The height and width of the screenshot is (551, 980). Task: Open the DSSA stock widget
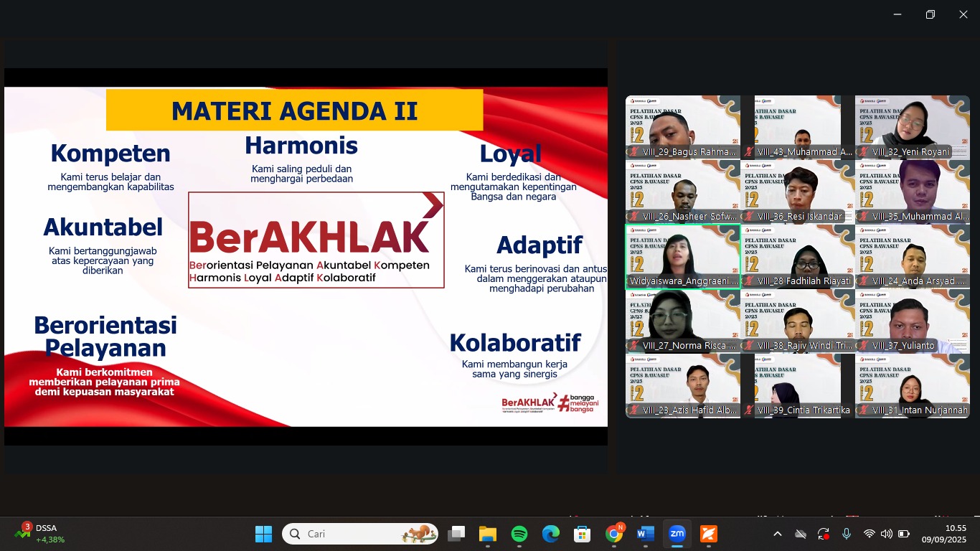(42, 534)
